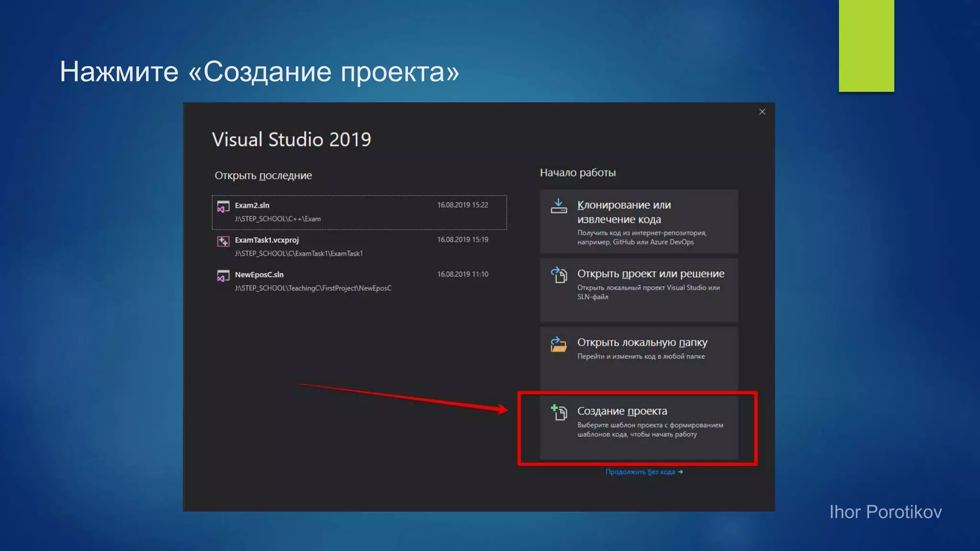Close the Visual Studio 2019 start window
980x551 pixels.
[x=762, y=112]
